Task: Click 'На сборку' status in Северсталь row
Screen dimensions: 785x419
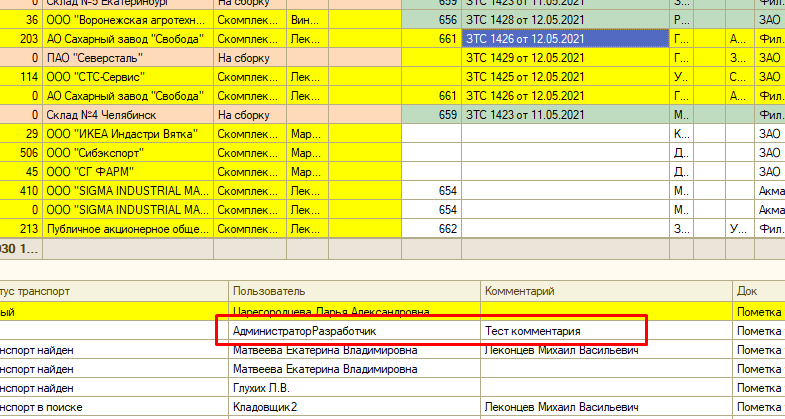Action: pyautogui.click(x=250, y=58)
